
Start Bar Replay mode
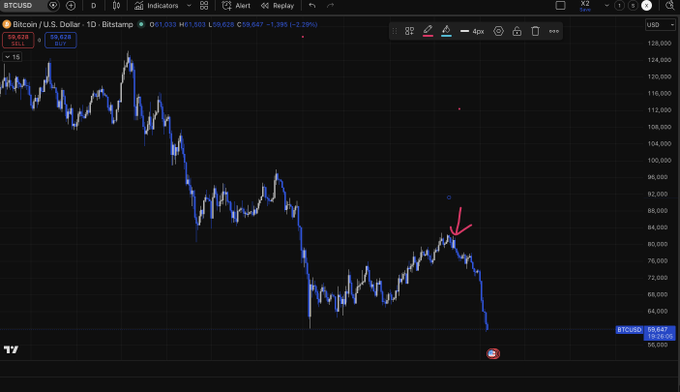coord(278,6)
